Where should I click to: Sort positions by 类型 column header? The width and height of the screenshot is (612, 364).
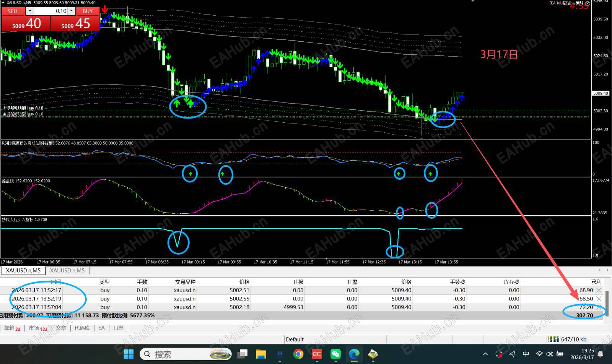tap(104, 282)
